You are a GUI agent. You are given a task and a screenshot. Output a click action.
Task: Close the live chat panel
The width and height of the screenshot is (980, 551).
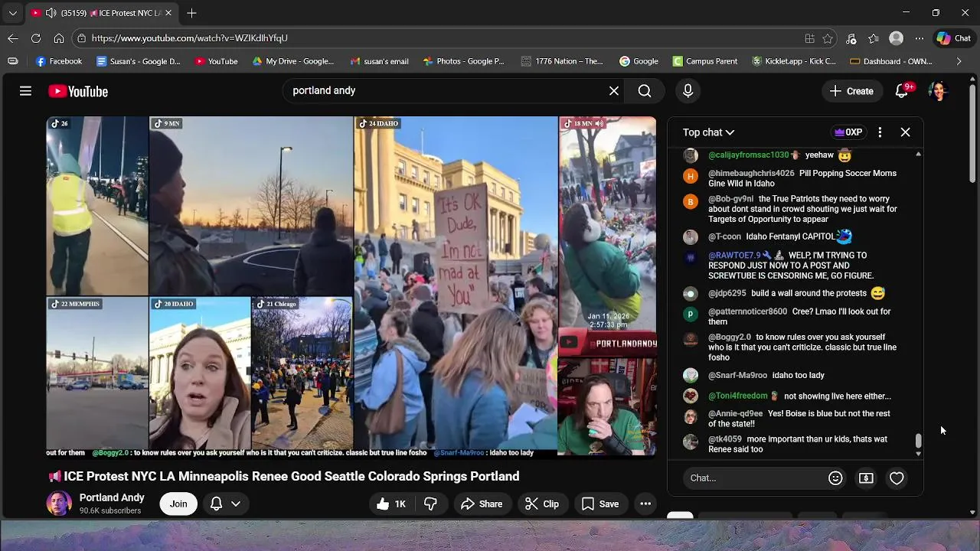pos(905,132)
